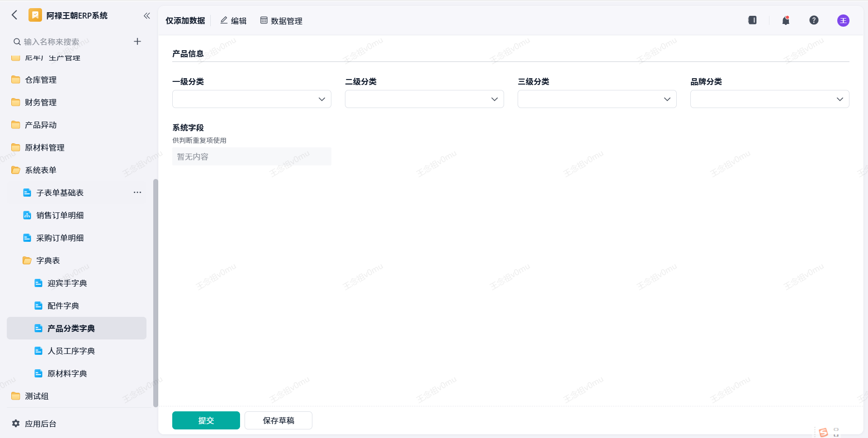Click the back arrow icon

[x=14, y=15]
